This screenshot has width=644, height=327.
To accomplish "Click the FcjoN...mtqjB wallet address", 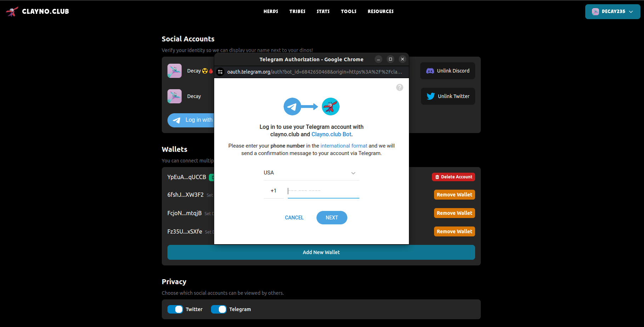I will 184,213.
